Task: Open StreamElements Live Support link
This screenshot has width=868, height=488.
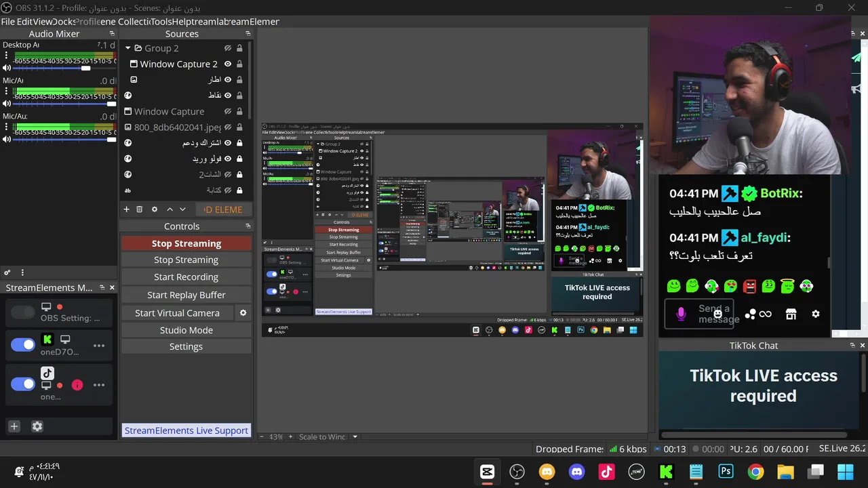Action: (x=186, y=430)
